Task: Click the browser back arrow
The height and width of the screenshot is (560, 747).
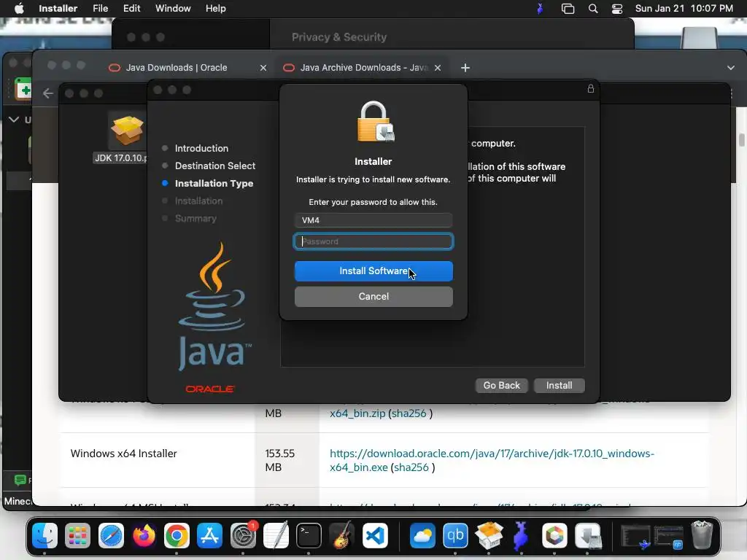Action: 48,93
